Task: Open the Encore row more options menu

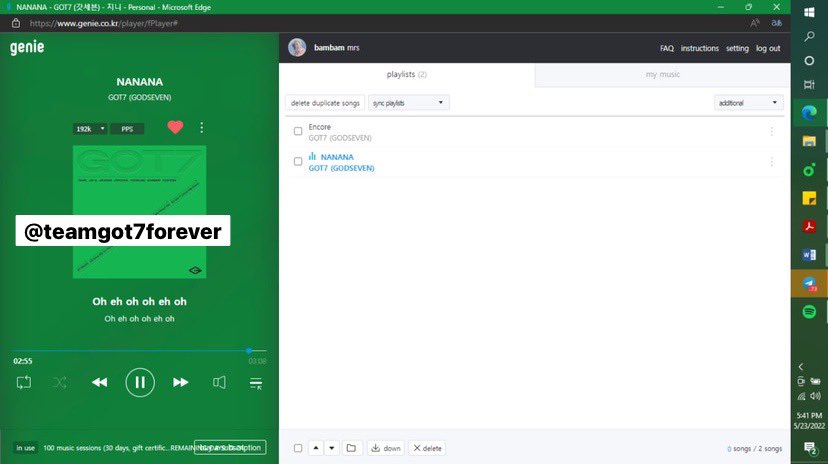Action: (x=771, y=131)
